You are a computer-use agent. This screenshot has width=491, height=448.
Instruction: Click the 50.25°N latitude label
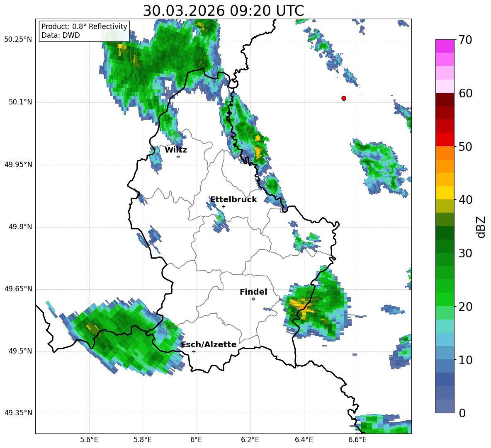click(x=18, y=40)
